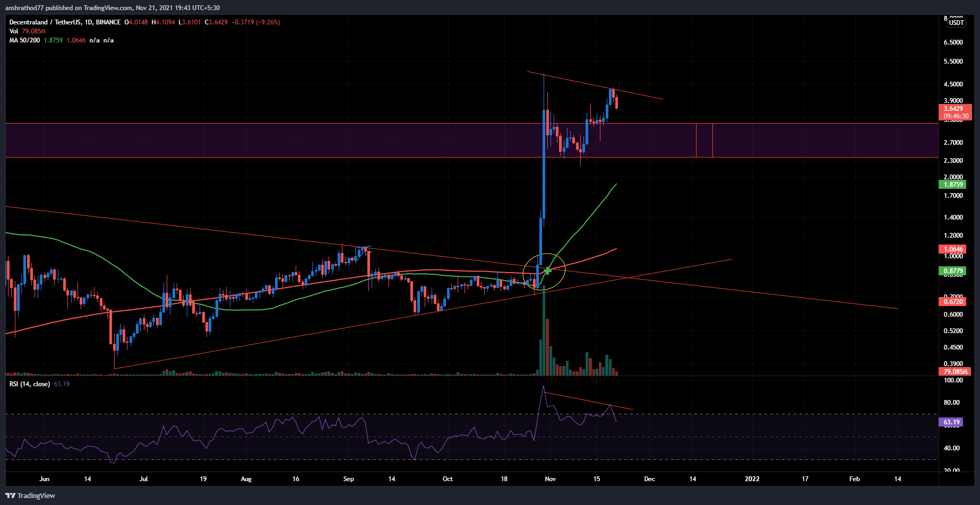
Task: Click the green cross marker inside the yellow circle
Action: pos(547,271)
